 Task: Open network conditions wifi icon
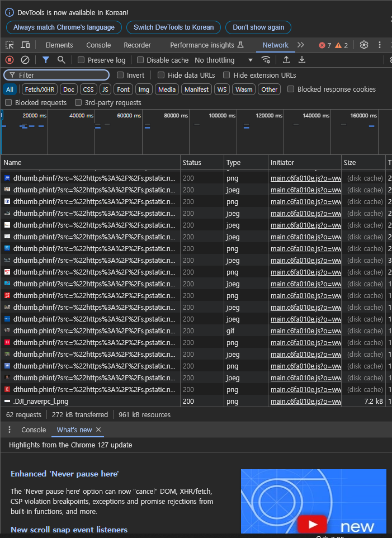click(x=266, y=60)
